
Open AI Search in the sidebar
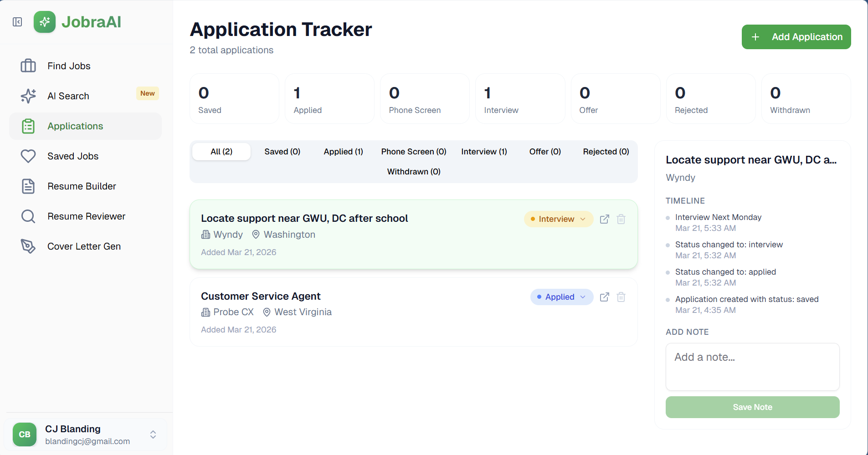click(x=86, y=96)
